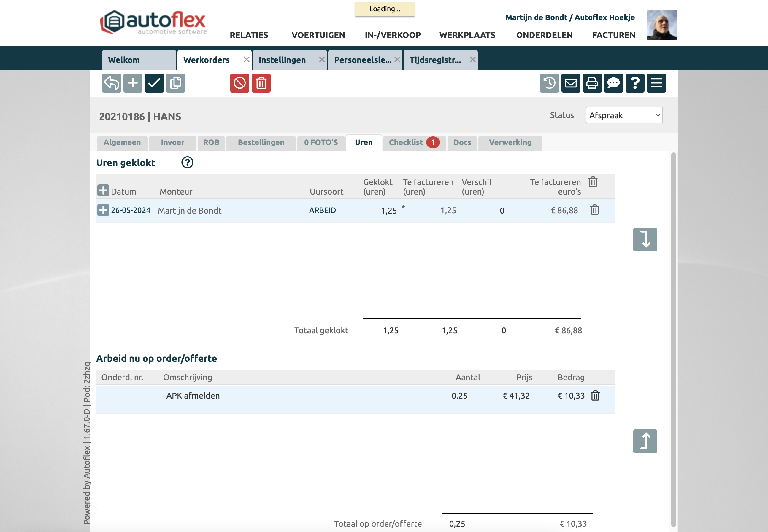Open the hamburger menu icon
This screenshot has width=768, height=532.
point(656,83)
